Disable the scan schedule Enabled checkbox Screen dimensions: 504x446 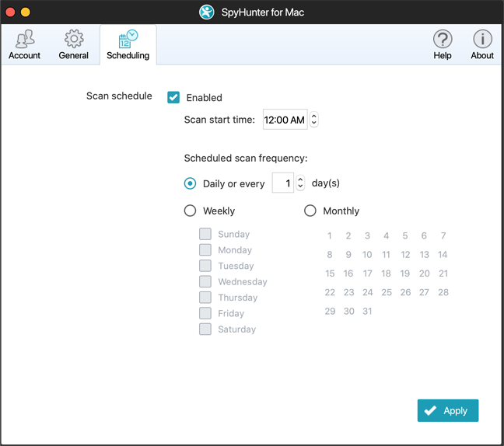(x=173, y=97)
